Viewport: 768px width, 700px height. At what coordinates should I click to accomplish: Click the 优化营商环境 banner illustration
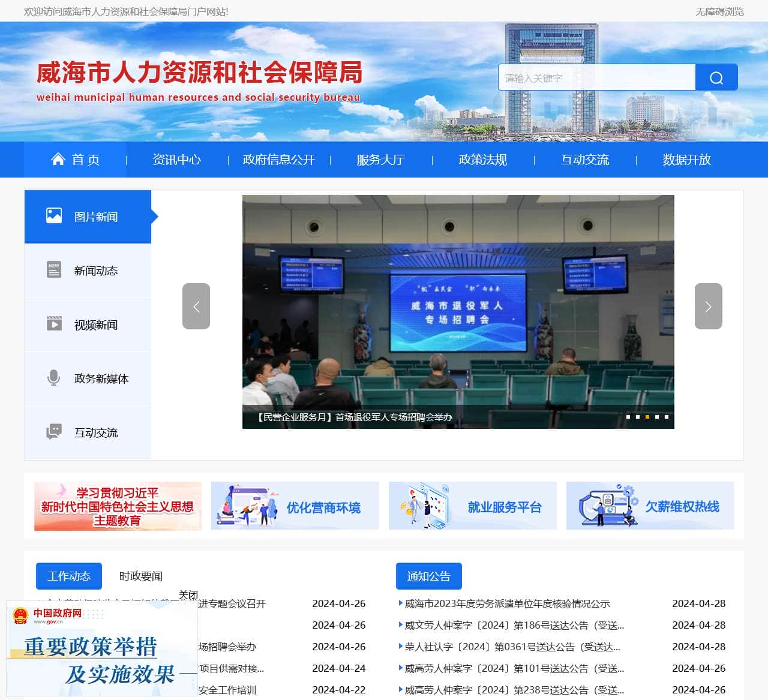coord(246,506)
